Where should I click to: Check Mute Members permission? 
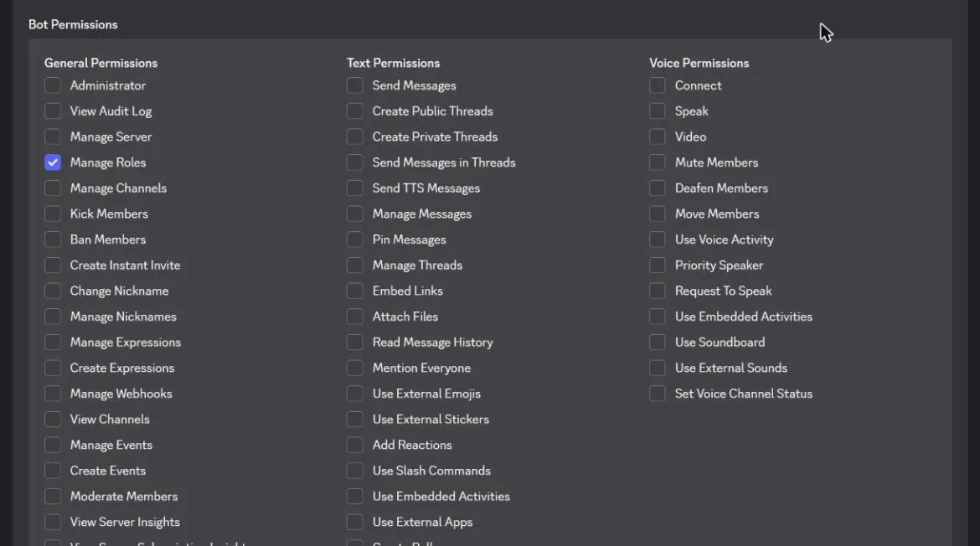657,162
